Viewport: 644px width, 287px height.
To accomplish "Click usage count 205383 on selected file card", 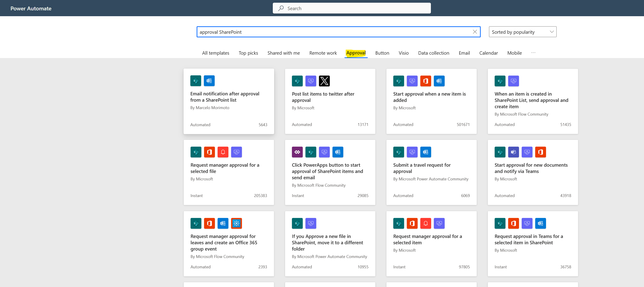I will (x=260, y=196).
